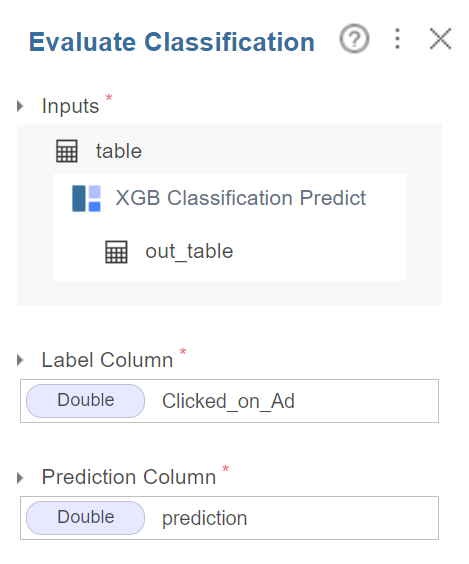
Task: Open the three-dot more options menu
Action: pos(397,38)
